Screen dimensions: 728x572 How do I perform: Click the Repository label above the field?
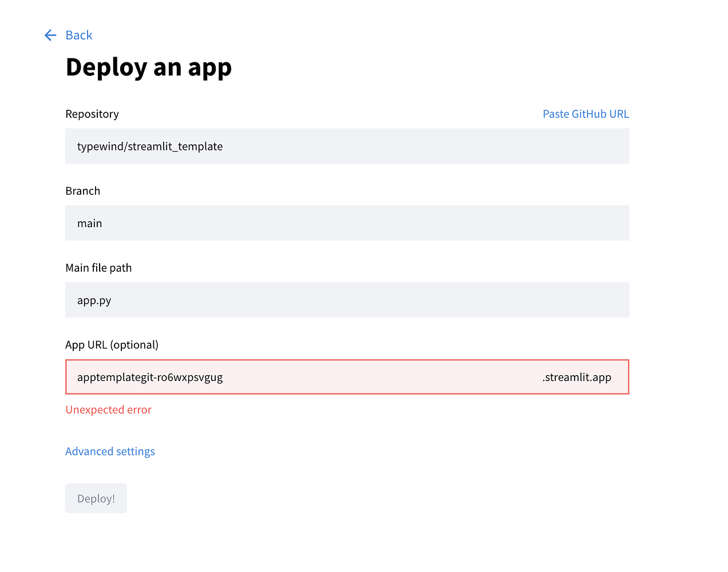92,114
